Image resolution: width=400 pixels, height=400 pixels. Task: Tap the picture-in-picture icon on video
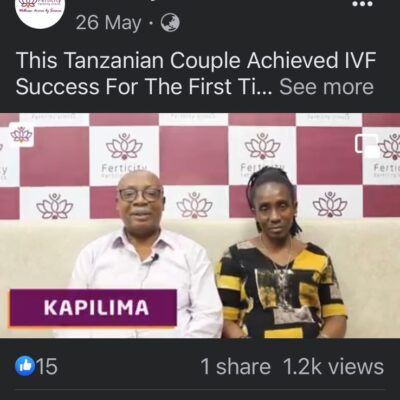368,146
